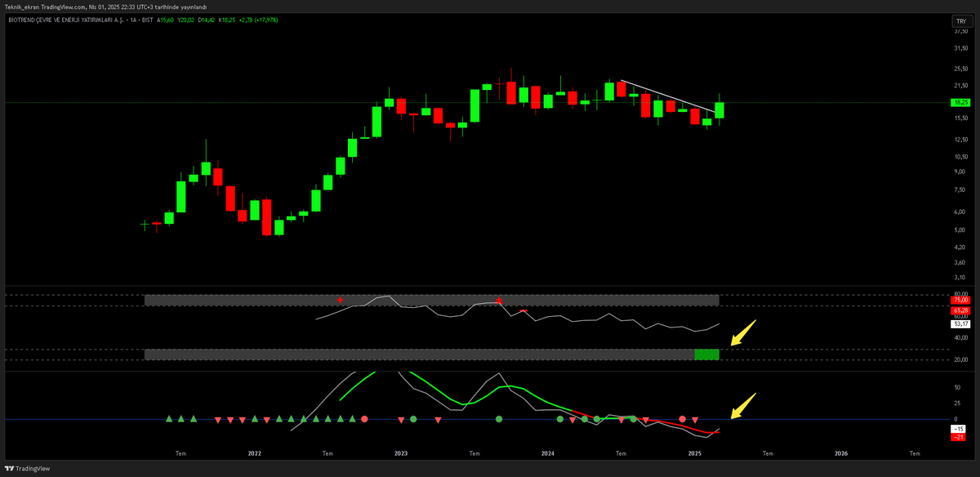Screen dimensions: 980x477
Task: Click the publish info header text
Action: point(106,6)
